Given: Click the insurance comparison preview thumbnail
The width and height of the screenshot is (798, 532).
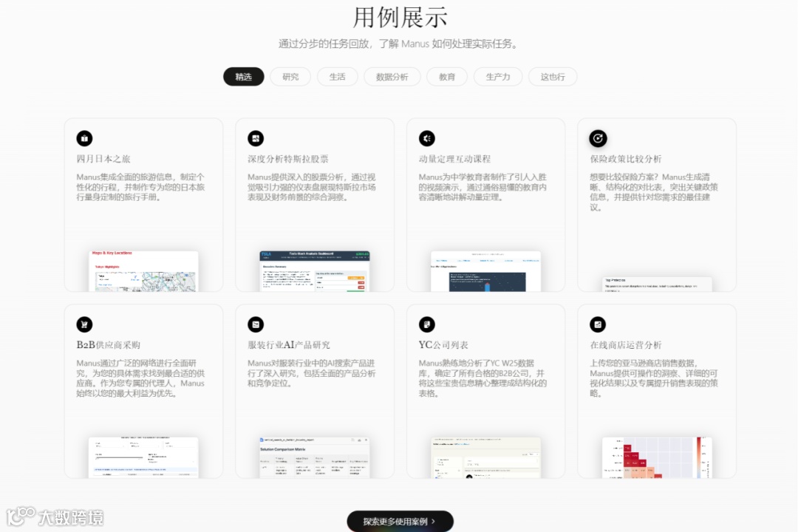Looking at the screenshot, I should coord(657,284).
